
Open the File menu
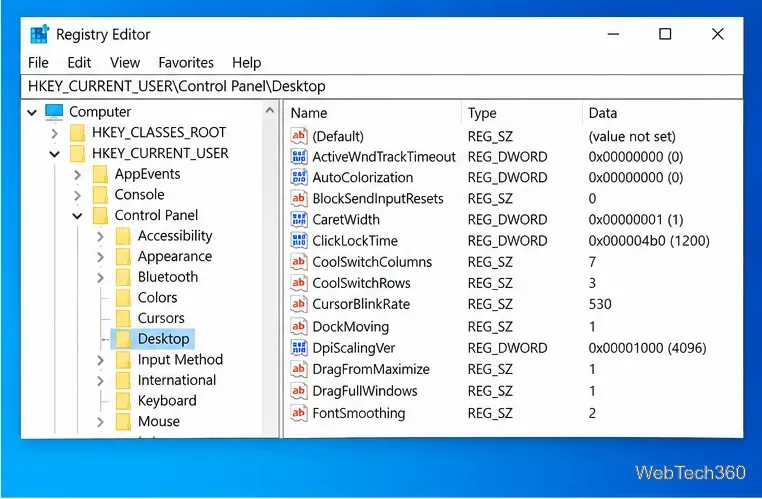pos(38,63)
